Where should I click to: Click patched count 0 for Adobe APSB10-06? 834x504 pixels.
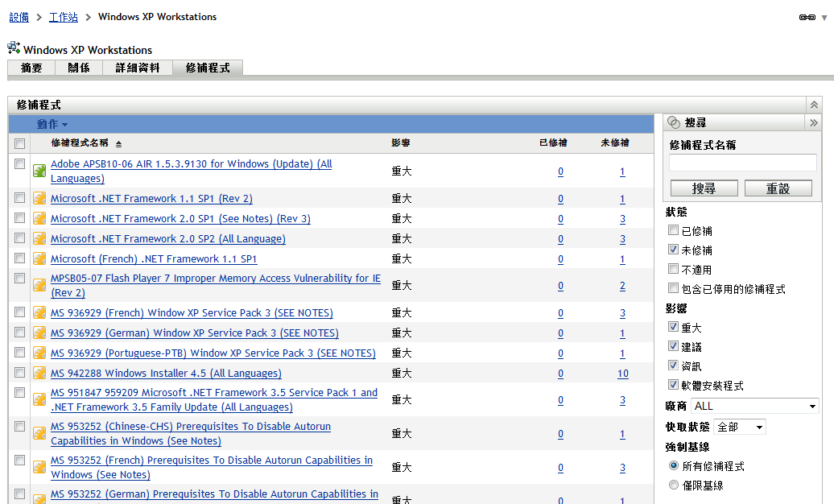click(x=560, y=171)
